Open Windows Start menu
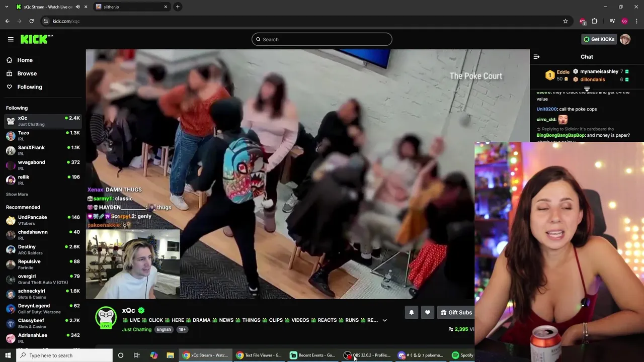Viewport: 644px width, 362px height. click(8, 355)
